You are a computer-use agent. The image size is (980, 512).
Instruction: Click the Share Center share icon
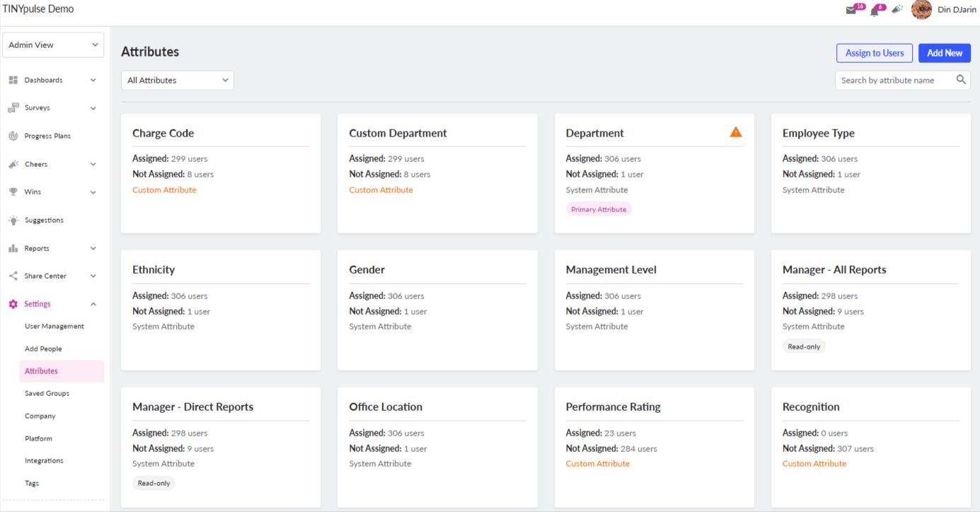pyautogui.click(x=13, y=276)
